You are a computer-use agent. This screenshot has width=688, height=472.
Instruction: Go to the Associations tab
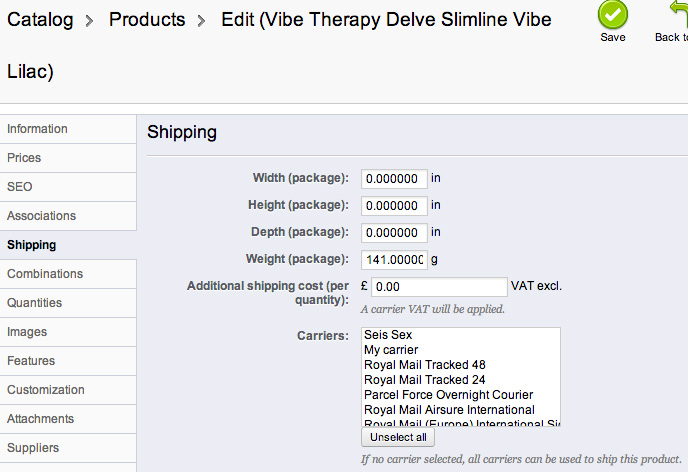point(41,216)
